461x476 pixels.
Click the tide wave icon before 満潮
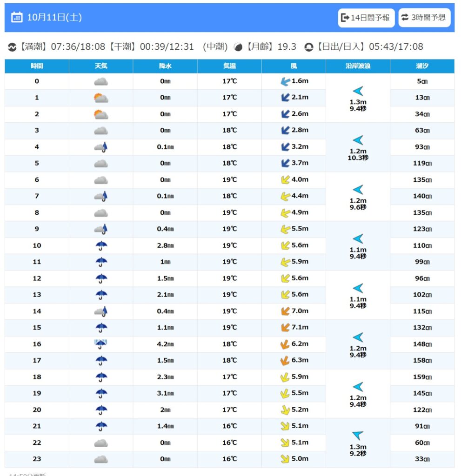[12, 47]
